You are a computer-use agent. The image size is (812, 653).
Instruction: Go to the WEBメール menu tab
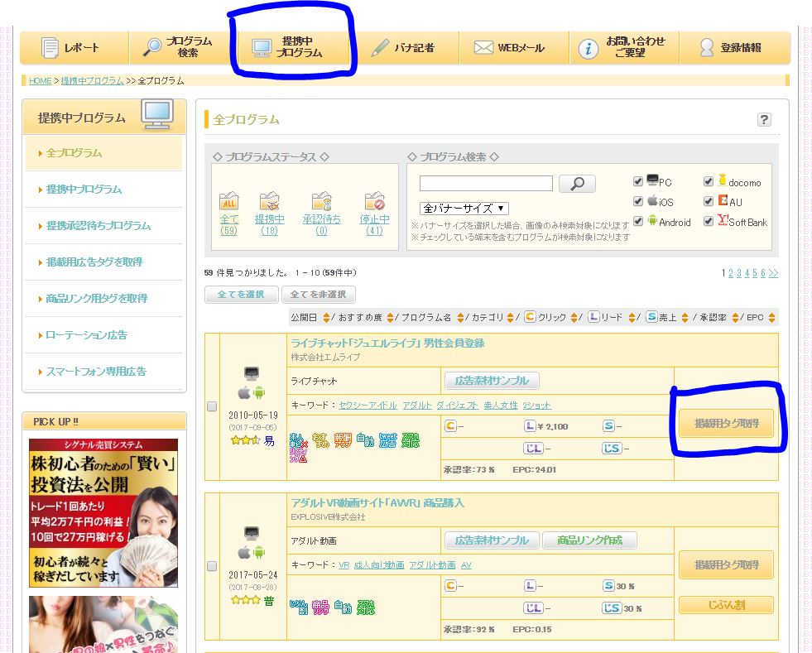coord(514,48)
